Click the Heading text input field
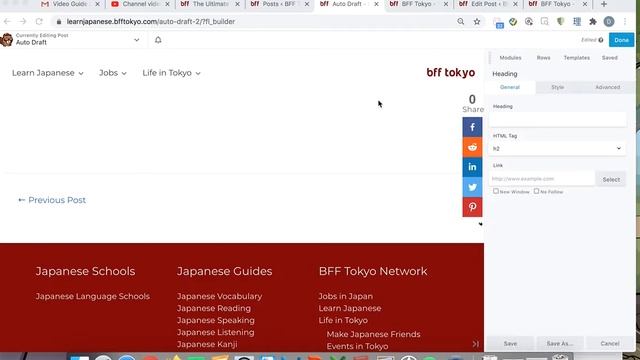Screen dimensions: 640x360 point(557,119)
